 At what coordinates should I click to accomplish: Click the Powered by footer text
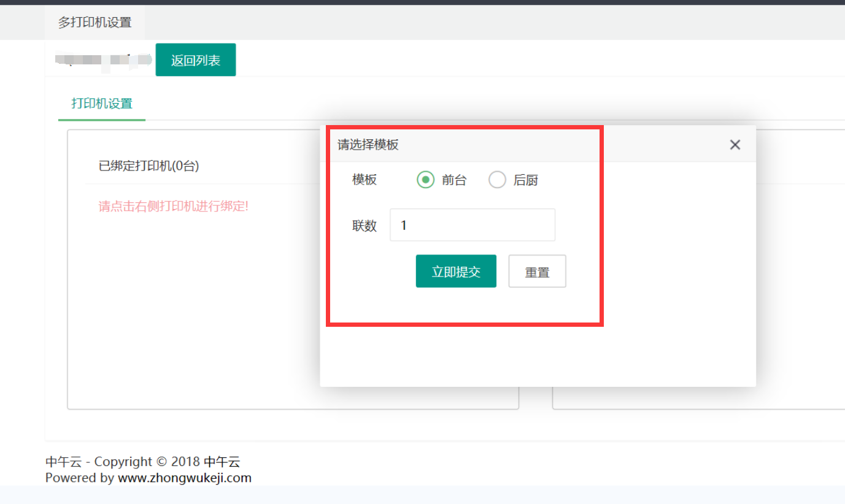80,478
